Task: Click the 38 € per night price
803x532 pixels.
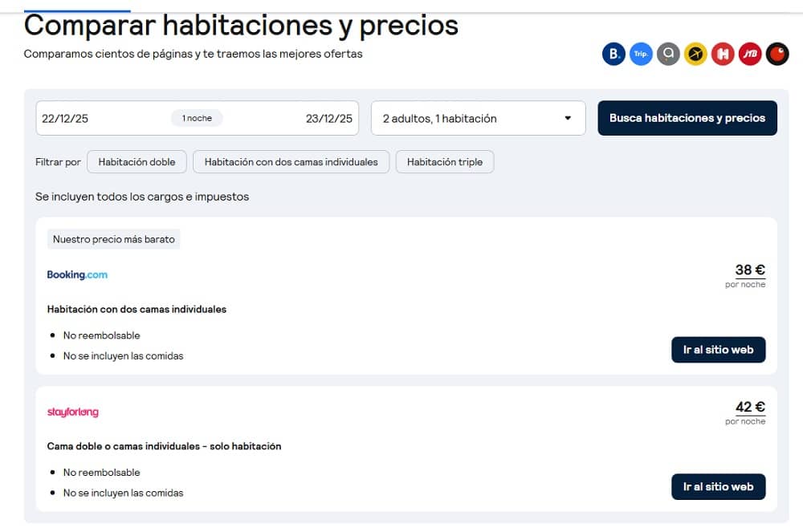Action: (x=750, y=270)
